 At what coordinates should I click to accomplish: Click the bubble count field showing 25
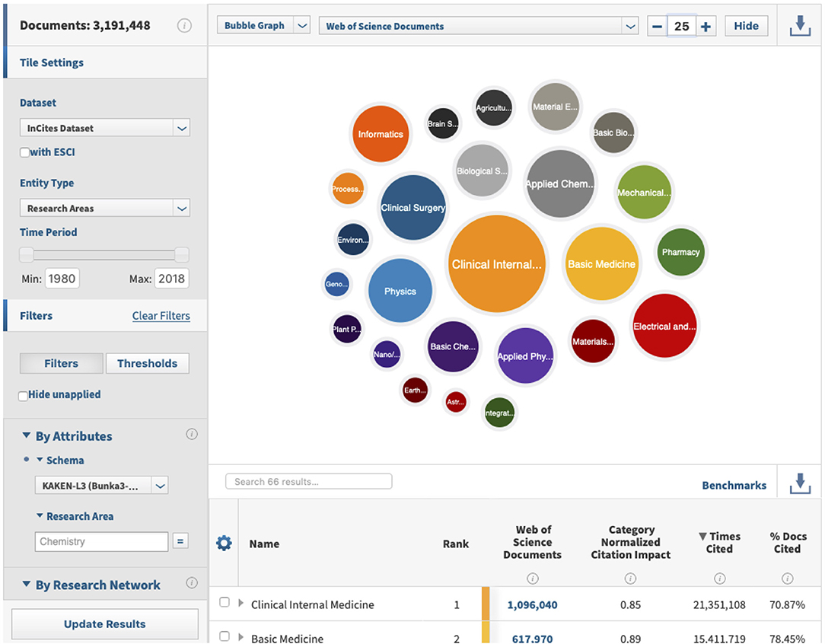coord(681,26)
